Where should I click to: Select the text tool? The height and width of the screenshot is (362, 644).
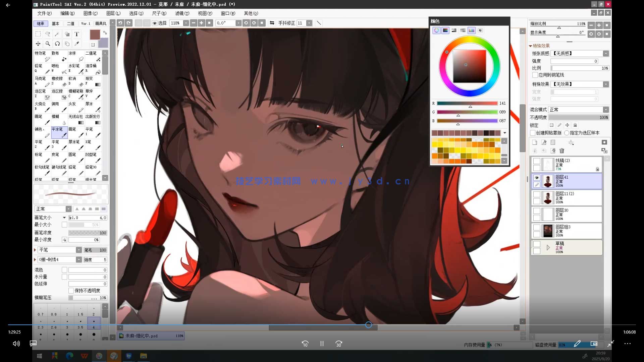76,34
